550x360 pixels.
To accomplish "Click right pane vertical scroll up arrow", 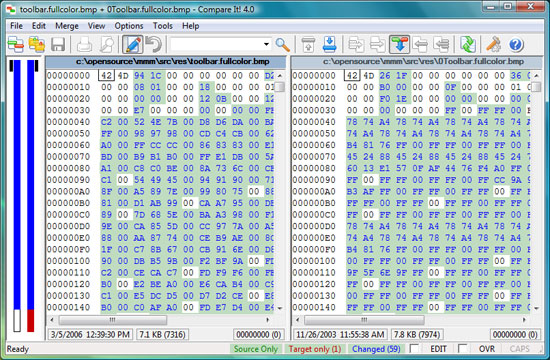I will [x=536, y=75].
